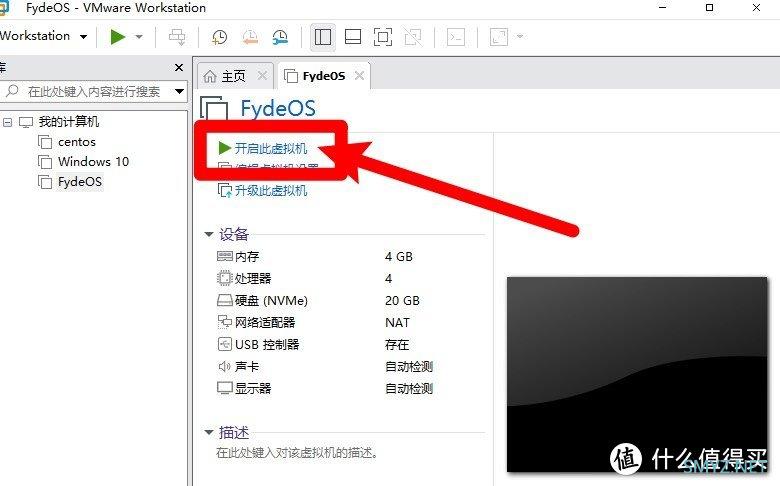This screenshot has width=780, height=486.
Task: Switch to the 主页 home tab
Action: (233, 76)
